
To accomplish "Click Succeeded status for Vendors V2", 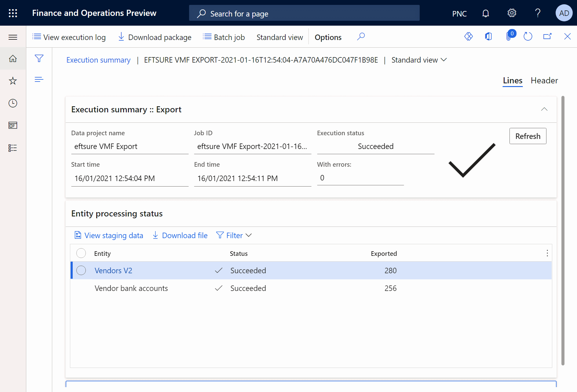I will [x=248, y=270].
